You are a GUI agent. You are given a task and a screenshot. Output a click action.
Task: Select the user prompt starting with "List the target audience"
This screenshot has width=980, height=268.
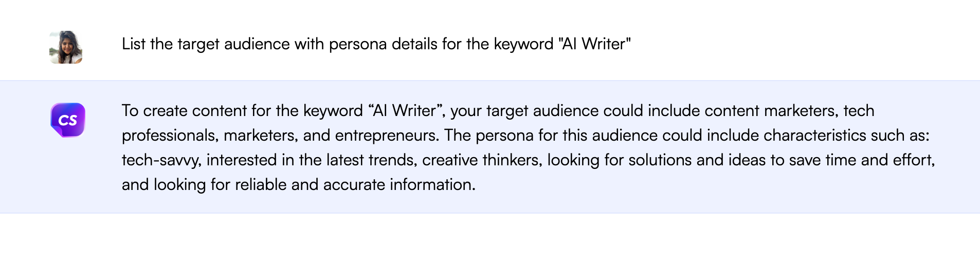376,44
